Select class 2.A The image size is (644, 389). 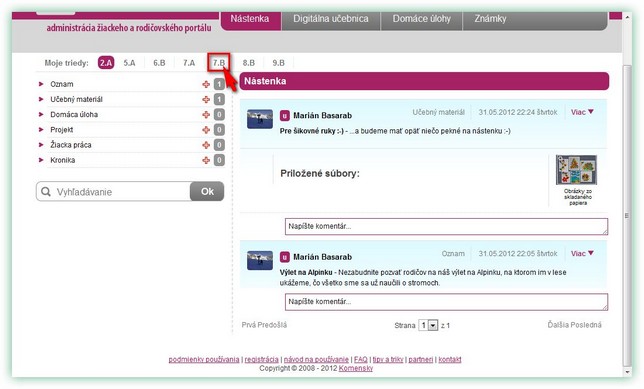coord(106,63)
